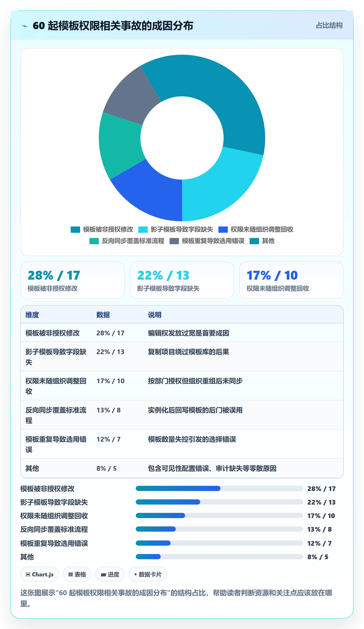Click the legend swatch for 其他
Image resolution: width=364 pixels, height=629 pixels.
[x=254, y=241]
